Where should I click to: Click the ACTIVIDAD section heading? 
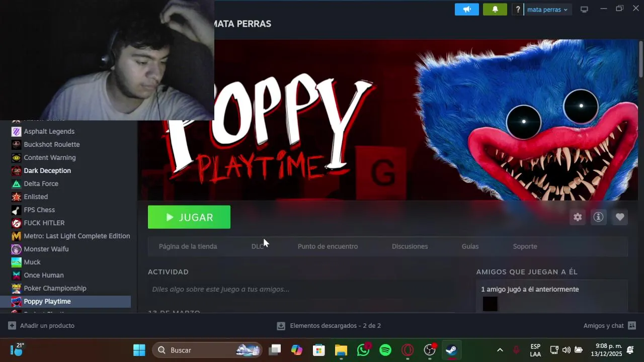coord(168,272)
